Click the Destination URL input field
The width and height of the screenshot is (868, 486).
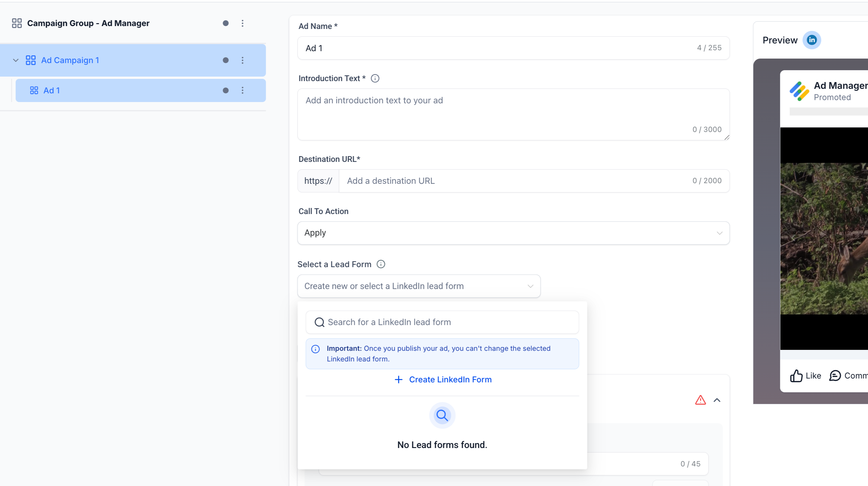click(515, 181)
